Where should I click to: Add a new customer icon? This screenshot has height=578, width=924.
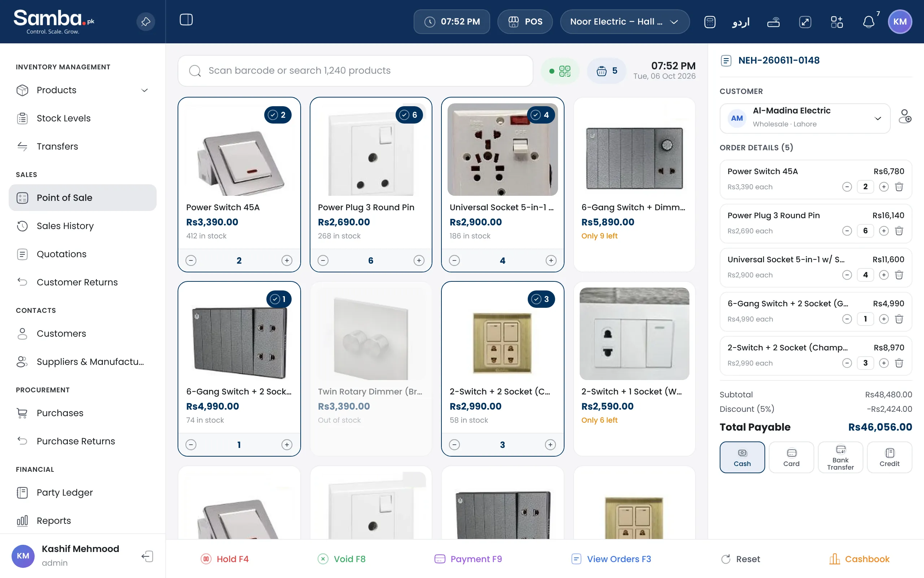pyautogui.click(x=905, y=117)
